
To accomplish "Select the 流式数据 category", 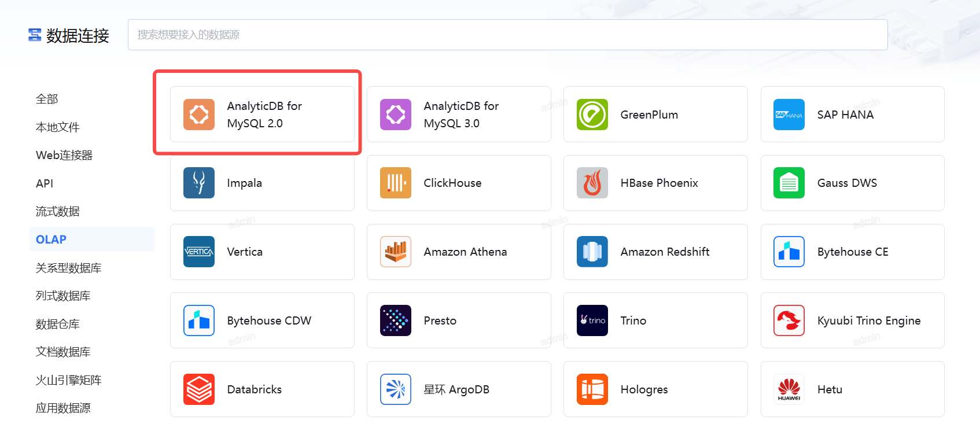I will click(58, 211).
